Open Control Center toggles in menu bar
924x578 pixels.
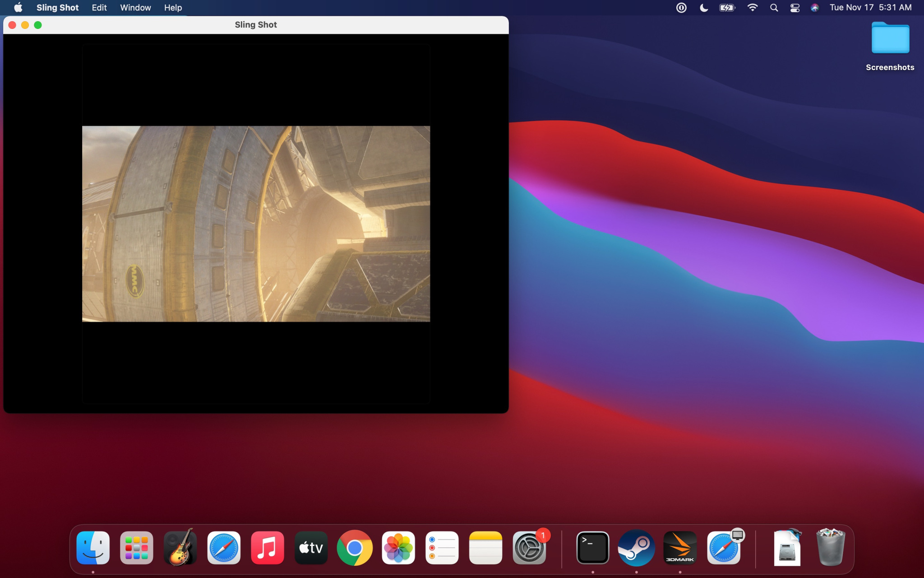[795, 8]
